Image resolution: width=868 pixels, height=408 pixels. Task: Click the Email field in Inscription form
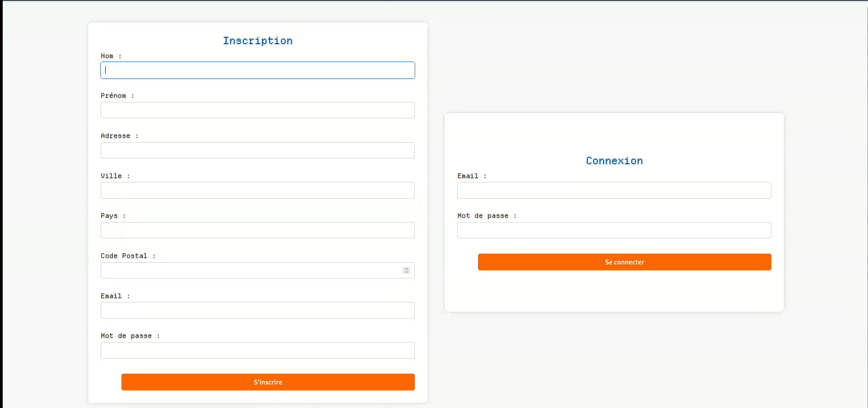pyautogui.click(x=257, y=311)
